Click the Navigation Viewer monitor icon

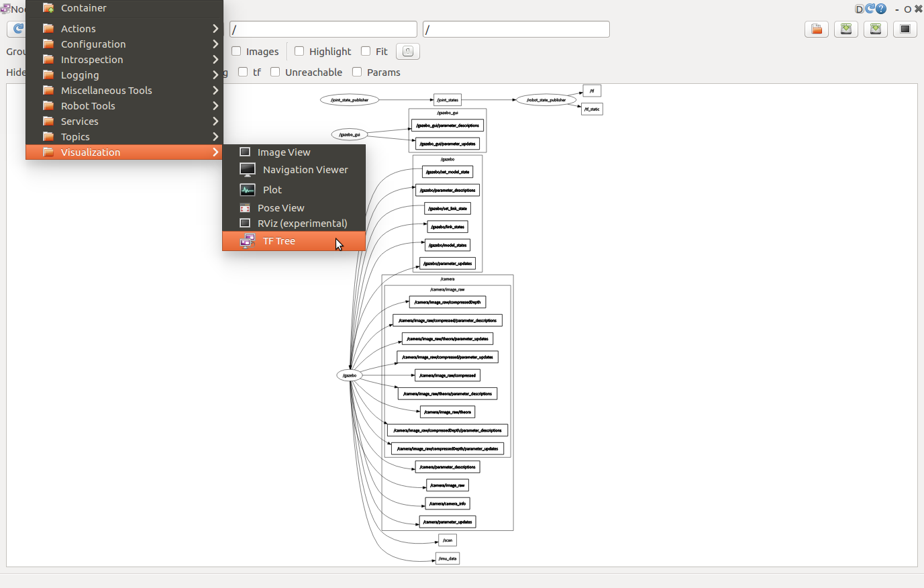[x=248, y=170]
